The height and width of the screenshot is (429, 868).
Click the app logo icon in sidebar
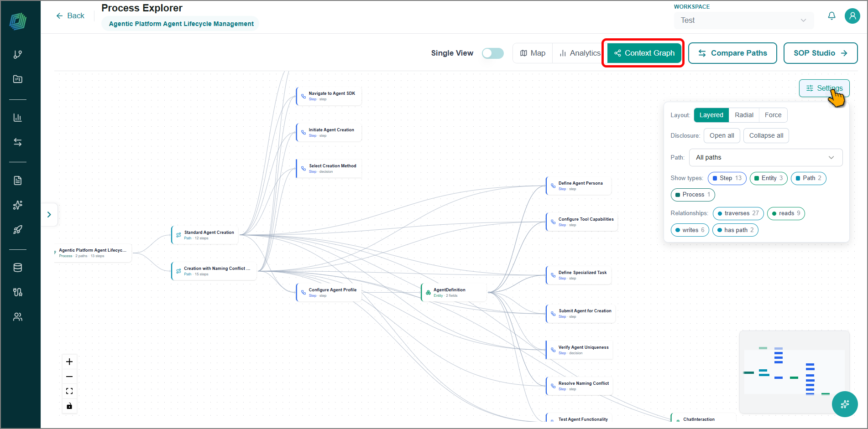(18, 21)
